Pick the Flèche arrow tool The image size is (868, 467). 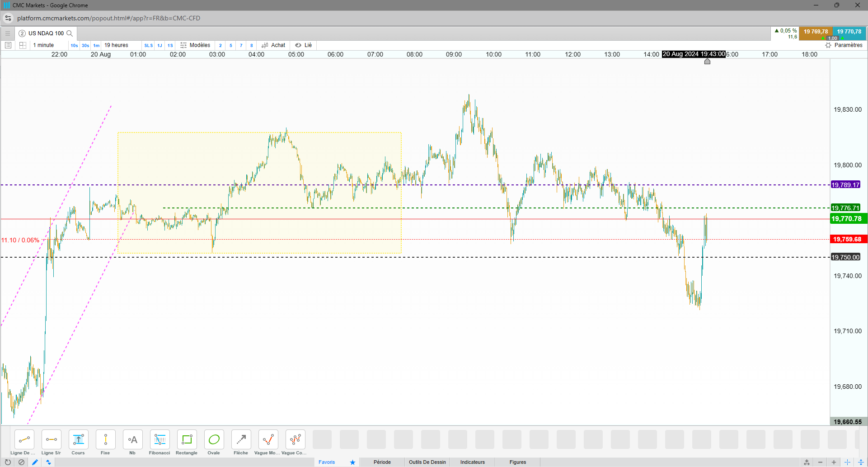[241, 442]
